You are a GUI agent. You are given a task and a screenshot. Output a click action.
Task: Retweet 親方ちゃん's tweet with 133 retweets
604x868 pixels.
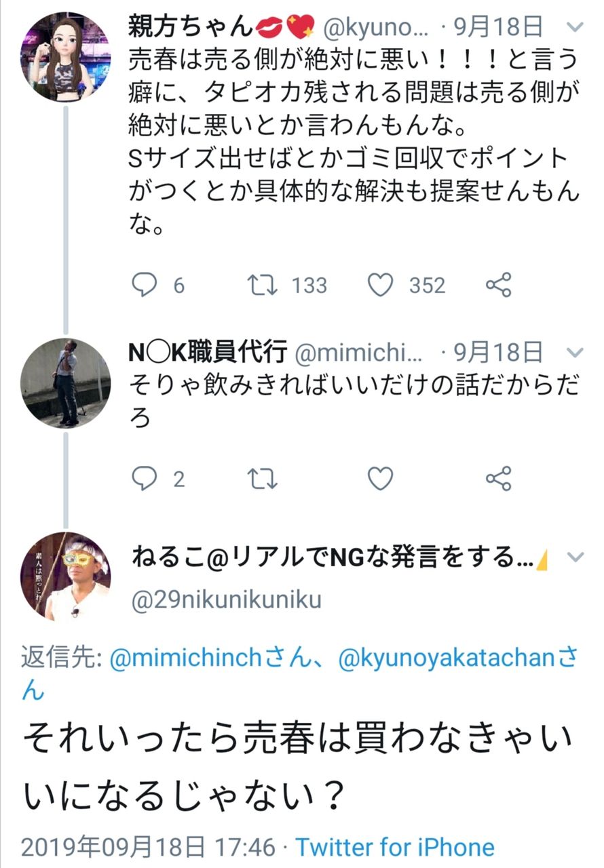tap(262, 285)
